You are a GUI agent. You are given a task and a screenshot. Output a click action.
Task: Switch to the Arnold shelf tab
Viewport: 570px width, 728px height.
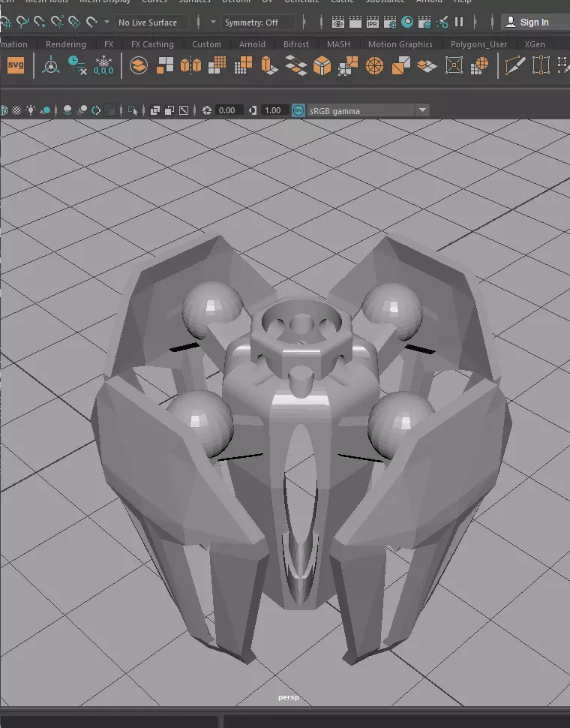pos(252,44)
